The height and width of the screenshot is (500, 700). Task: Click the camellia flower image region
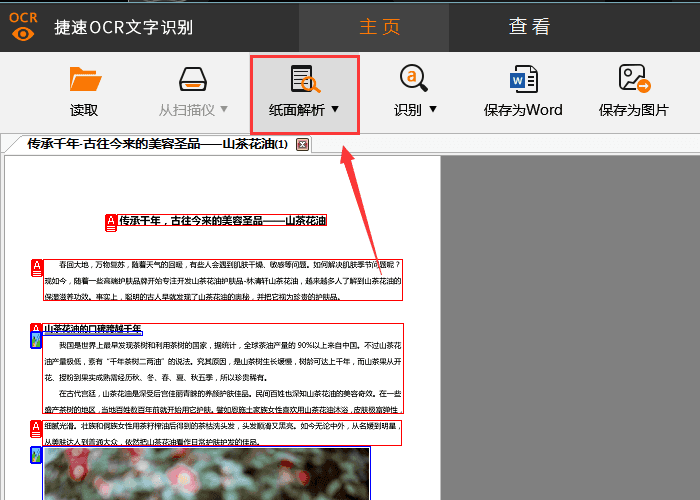point(206,474)
